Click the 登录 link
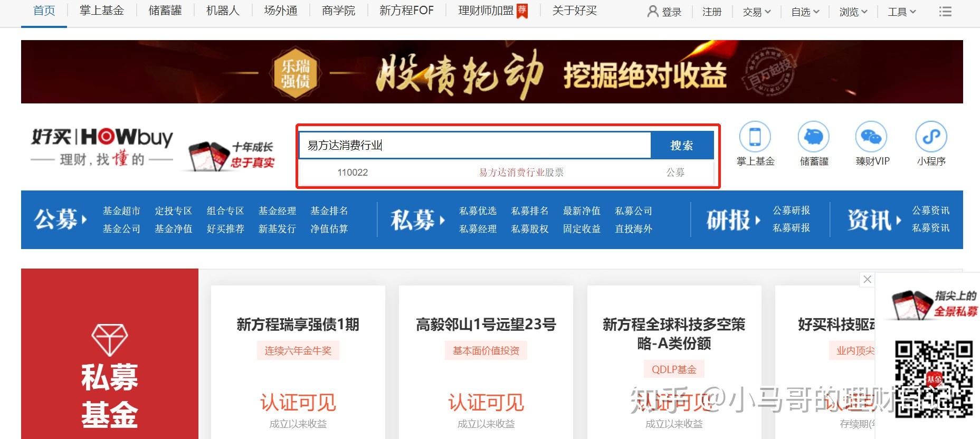The image size is (980, 439). pos(672,12)
